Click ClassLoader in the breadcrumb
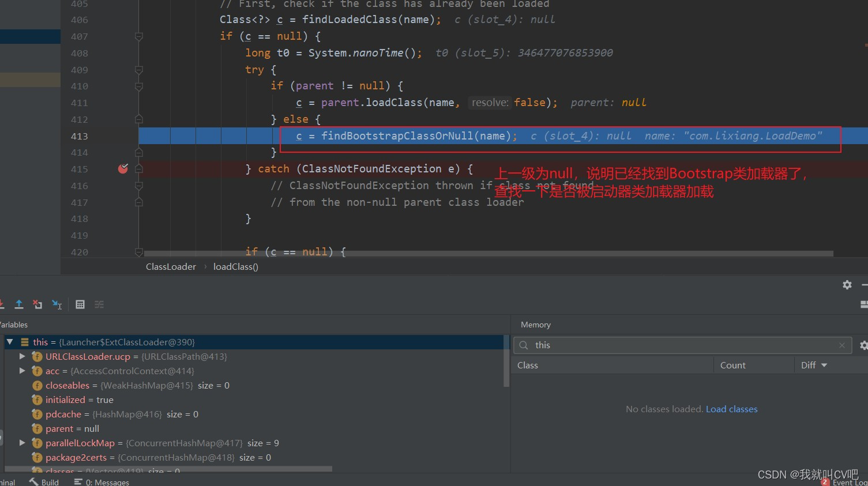The width and height of the screenshot is (868, 486). click(x=171, y=266)
